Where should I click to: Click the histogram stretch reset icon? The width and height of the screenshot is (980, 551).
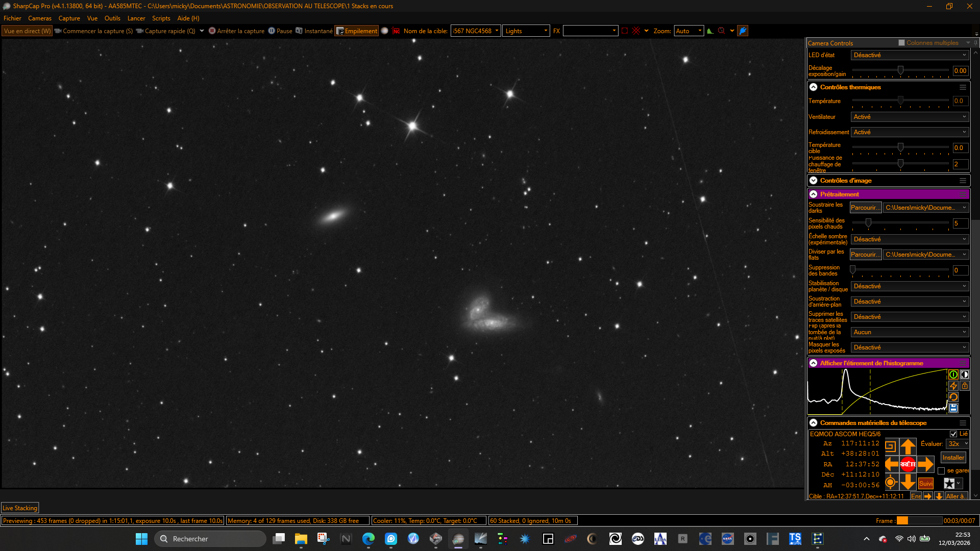point(953,397)
